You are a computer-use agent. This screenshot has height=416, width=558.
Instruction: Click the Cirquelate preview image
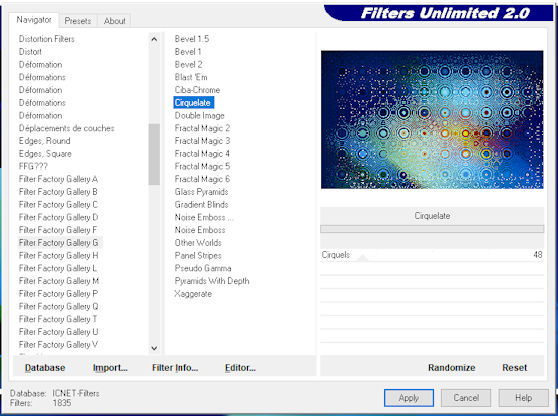[x=432, y=120]
